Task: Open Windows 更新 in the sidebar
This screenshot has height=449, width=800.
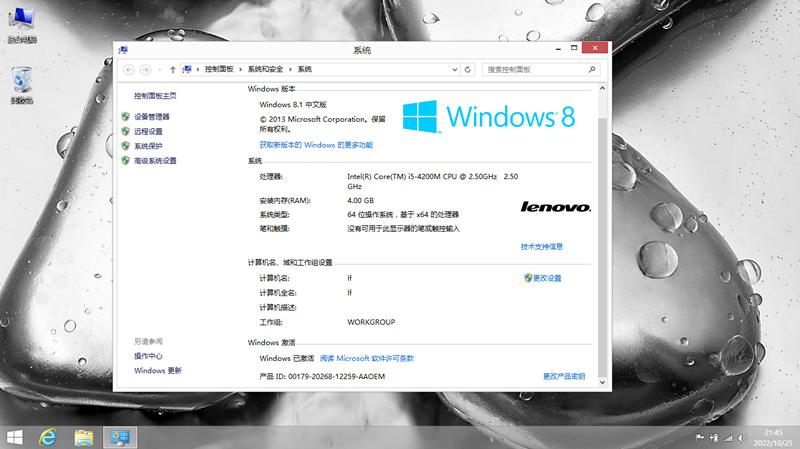Action: [158, 370]
